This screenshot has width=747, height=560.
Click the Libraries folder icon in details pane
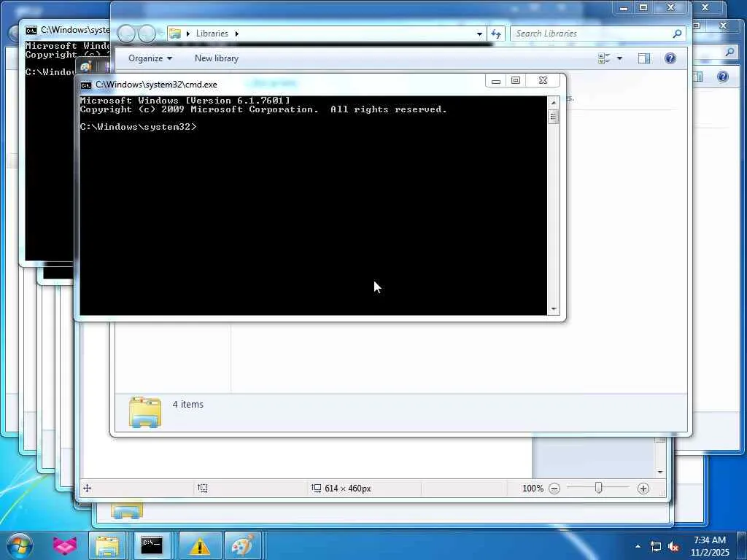click(145, 412)
